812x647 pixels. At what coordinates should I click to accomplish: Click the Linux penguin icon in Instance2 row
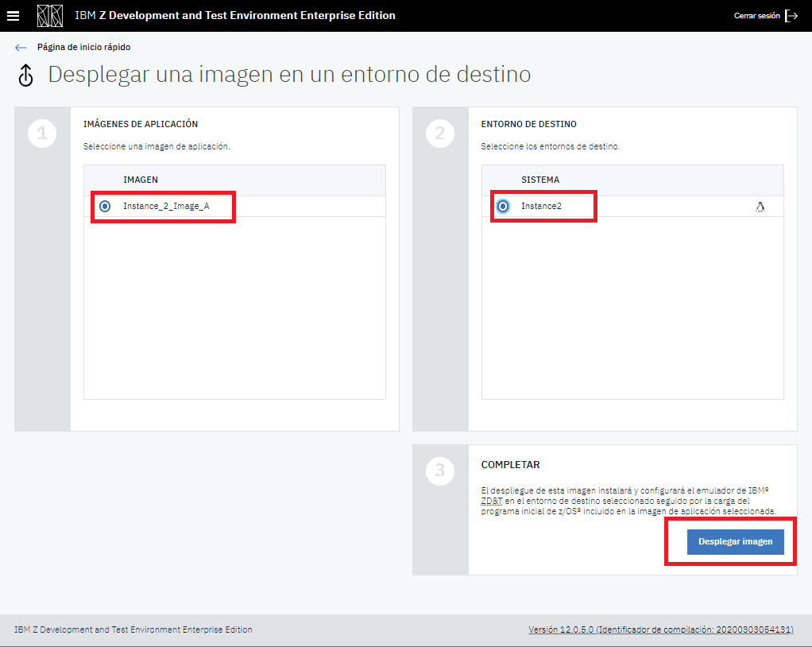coord(760,207)
